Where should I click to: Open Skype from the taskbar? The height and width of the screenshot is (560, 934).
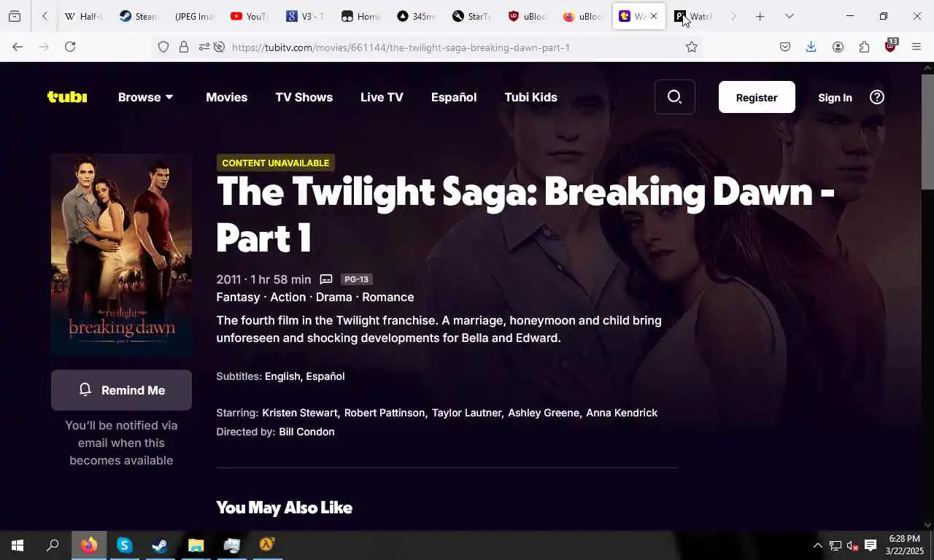[124, 545]
